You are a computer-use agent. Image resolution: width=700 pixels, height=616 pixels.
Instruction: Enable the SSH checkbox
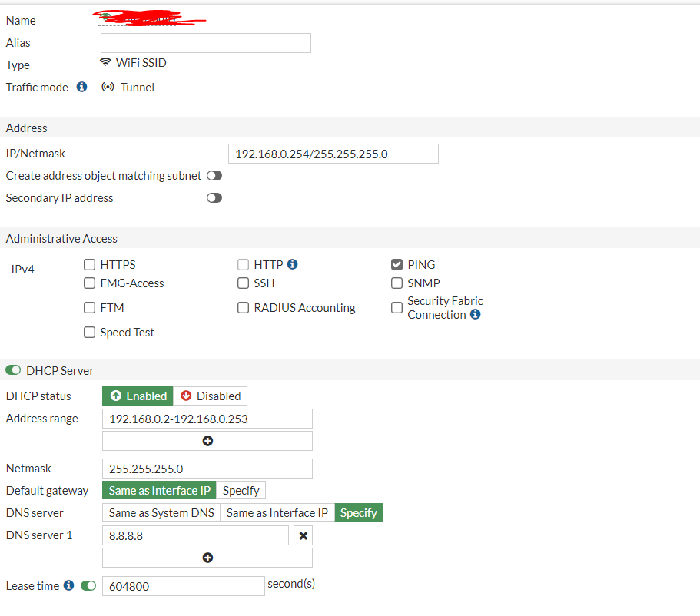point(244,283)
